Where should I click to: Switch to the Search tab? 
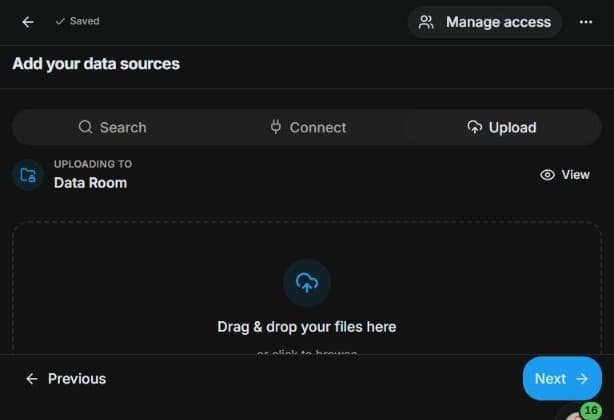(x=112, y=128)
